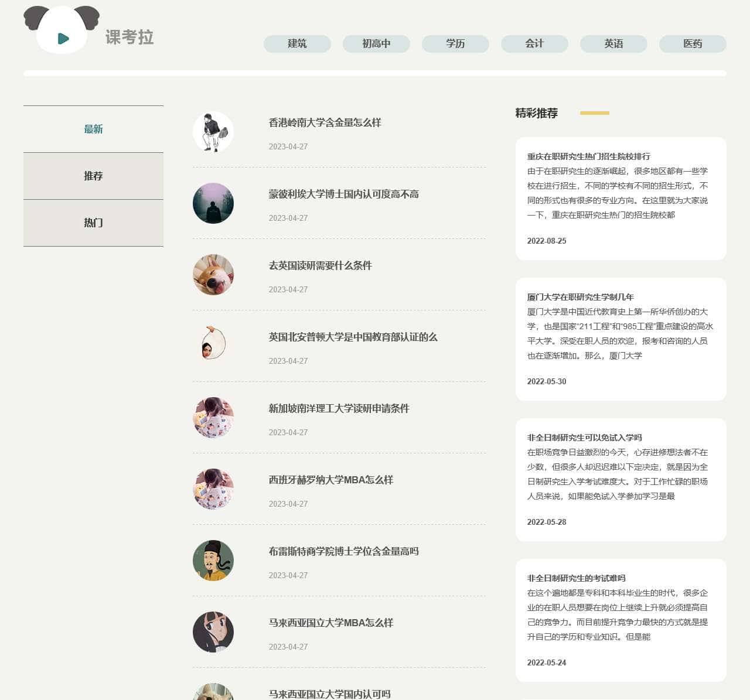This screenshot has width=750, height=700.
Task: Open article 马来西亚国立大学国内认可吗
Action: (329, 694)
